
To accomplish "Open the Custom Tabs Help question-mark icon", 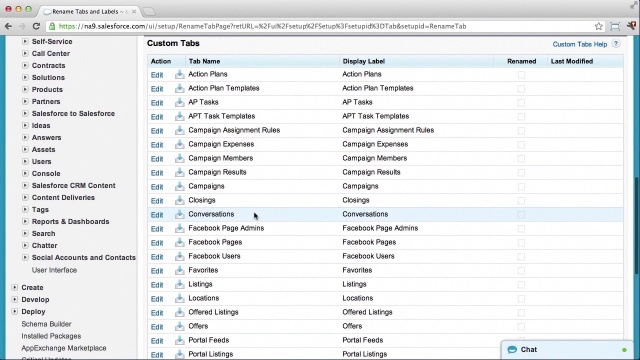I will (x=616, y=44).
